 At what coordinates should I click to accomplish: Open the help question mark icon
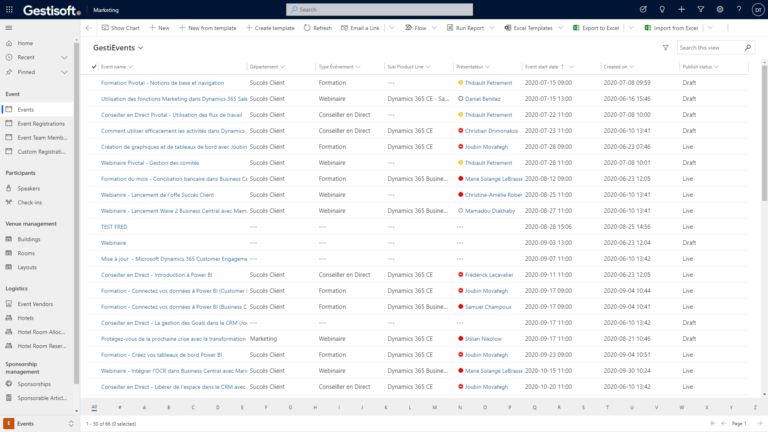point(739,9)
